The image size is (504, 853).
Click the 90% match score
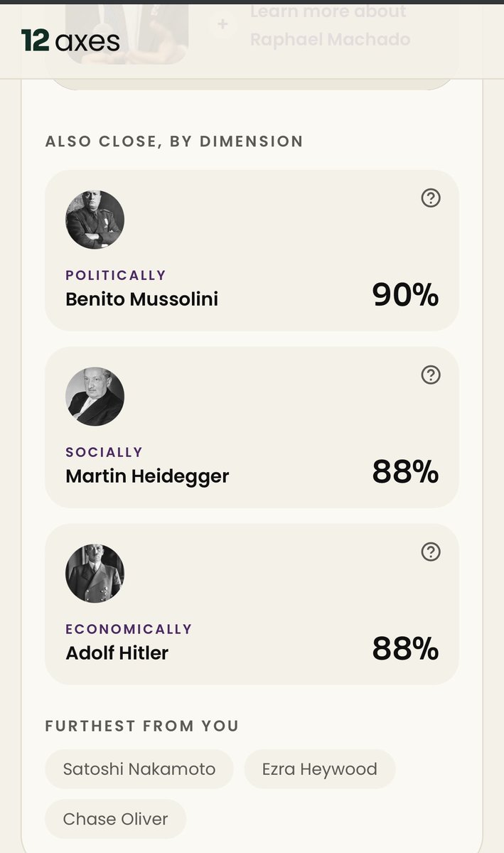tap(405, 294)
